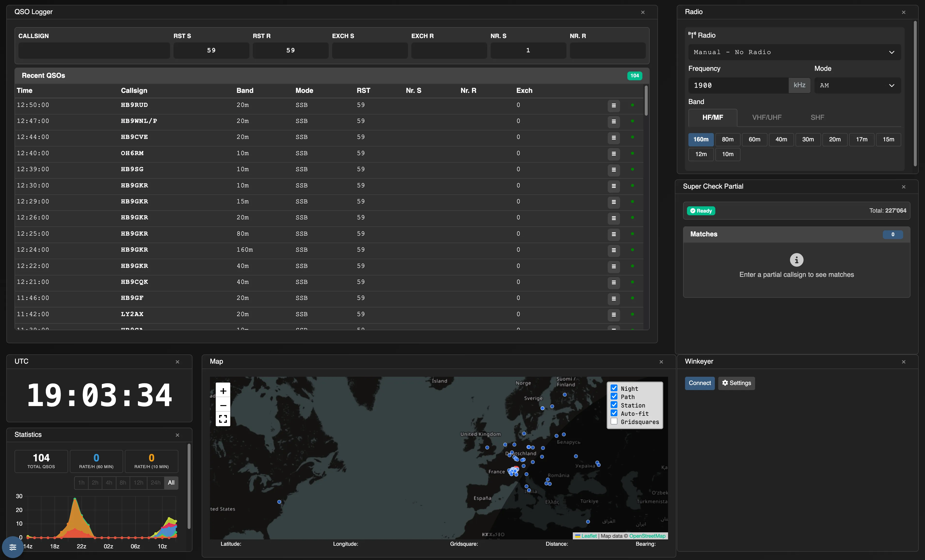Open menu for 12:24:00 160m QSO
This screenshot has height=560, width=925.
pyautogui.click(x=614, y=250)
